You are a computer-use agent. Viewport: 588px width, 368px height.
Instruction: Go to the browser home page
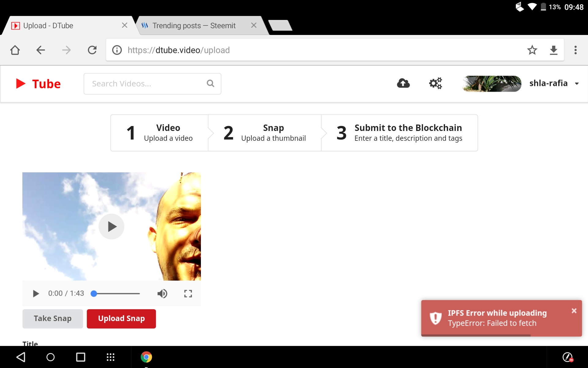click(15, 50)
